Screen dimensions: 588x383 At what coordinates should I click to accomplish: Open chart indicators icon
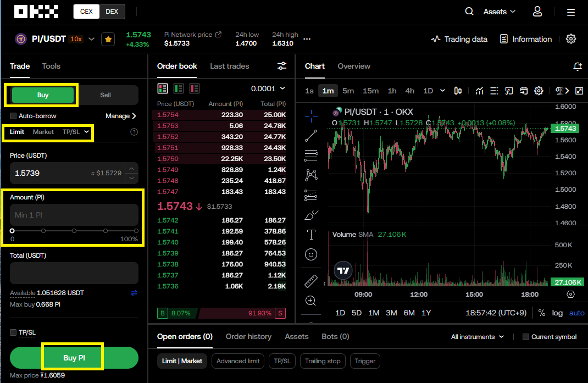point(479,91)
